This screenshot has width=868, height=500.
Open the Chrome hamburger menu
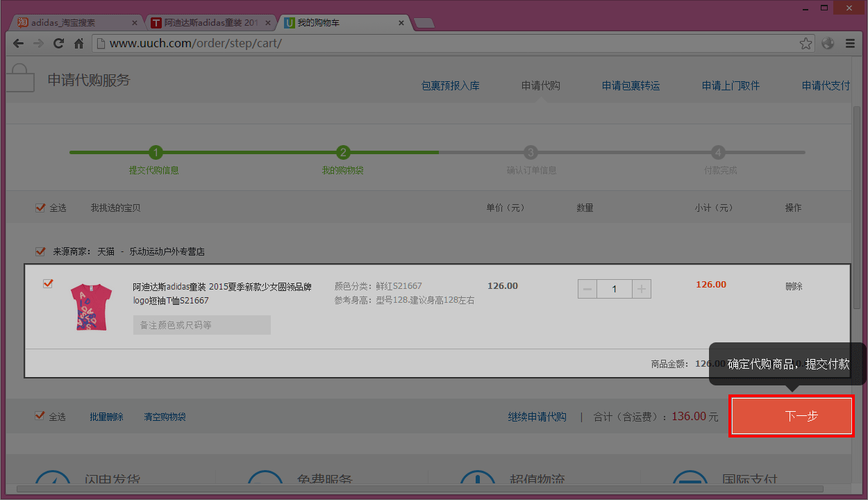pyautogui.click(x=850, y=43)
